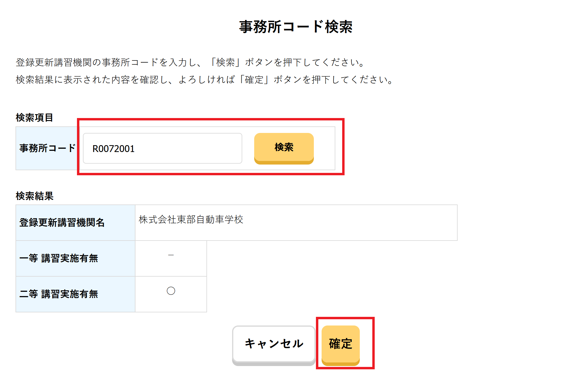Click the R0072001 code text
Screen dimensions: 588x386
pos(114,149)
